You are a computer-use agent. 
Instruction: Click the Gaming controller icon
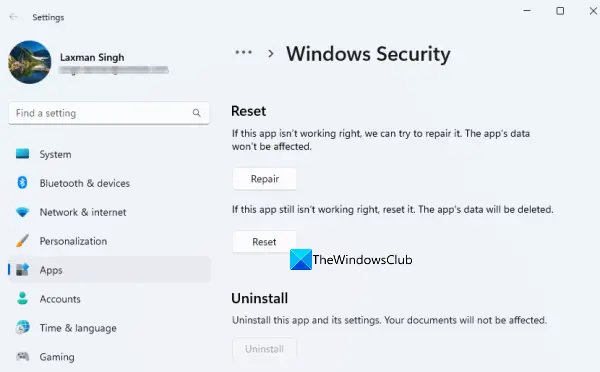(22, 356)
